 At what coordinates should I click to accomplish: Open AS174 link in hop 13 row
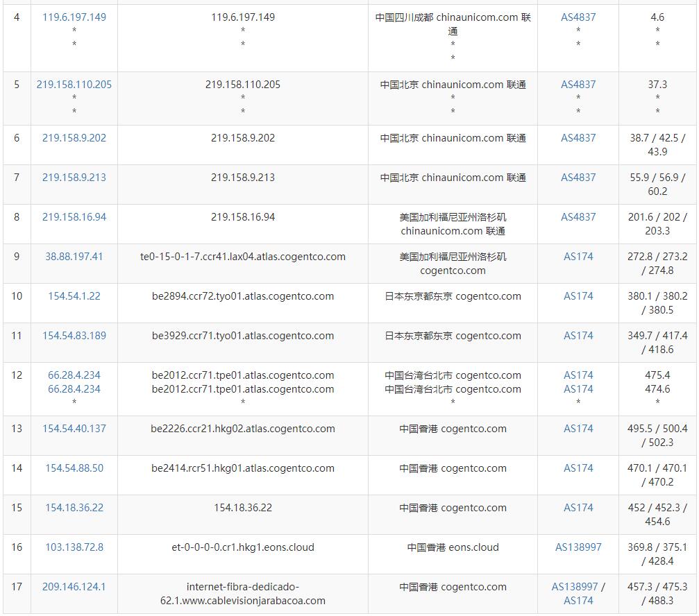578,429
